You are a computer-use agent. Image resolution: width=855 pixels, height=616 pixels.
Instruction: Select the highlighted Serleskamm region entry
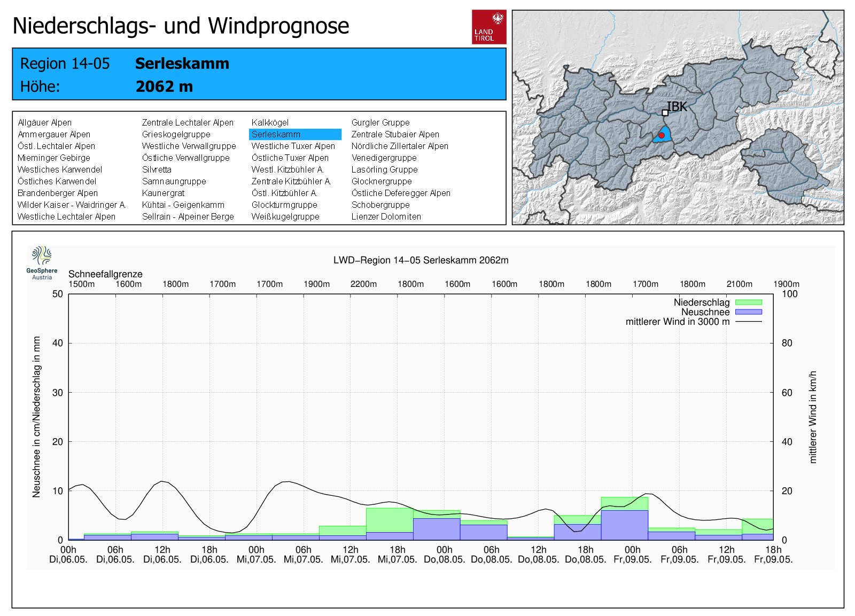pyautogui.click(x=294, y=135)
